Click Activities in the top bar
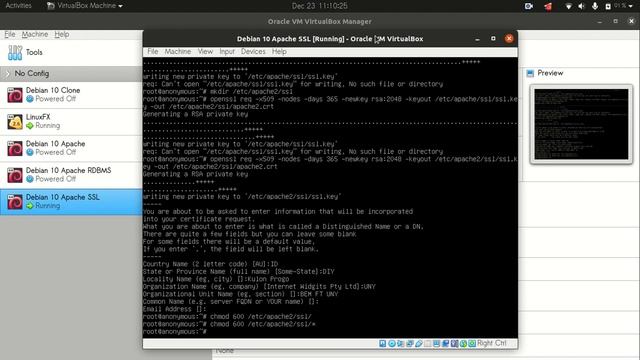Viewport: 640px width, 360px height. click(x=18, y=6)
